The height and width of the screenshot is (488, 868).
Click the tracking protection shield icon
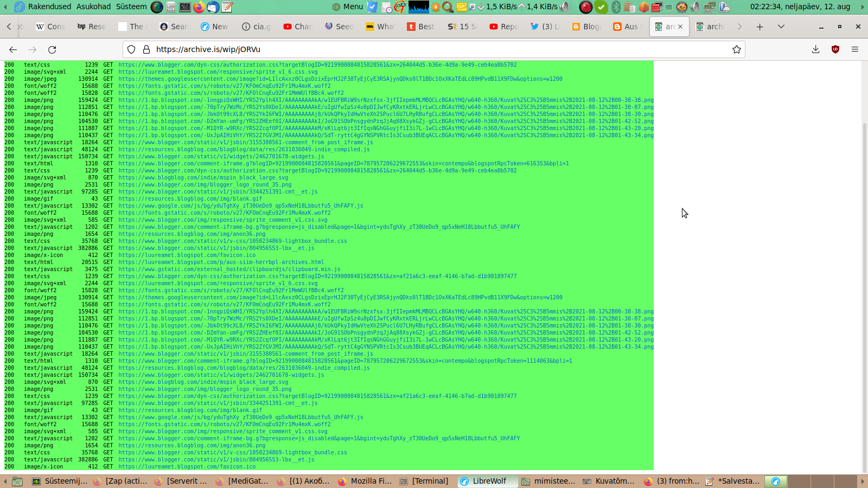(x=131, y=49)
